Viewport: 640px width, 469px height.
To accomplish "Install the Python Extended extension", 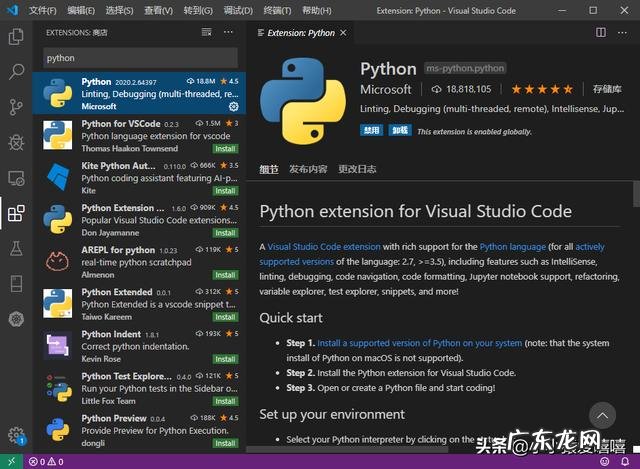I will pos(225,317).
